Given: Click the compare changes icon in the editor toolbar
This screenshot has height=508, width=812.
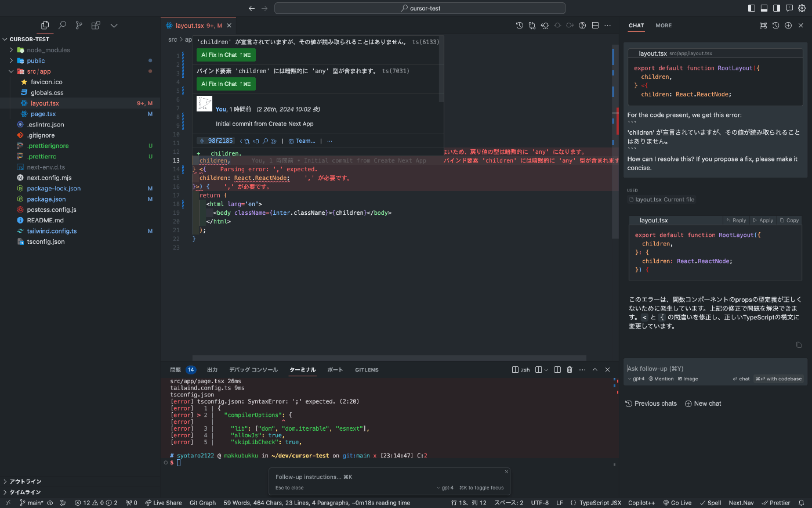Looking at the screenshot, I should [x=532, y=26].
